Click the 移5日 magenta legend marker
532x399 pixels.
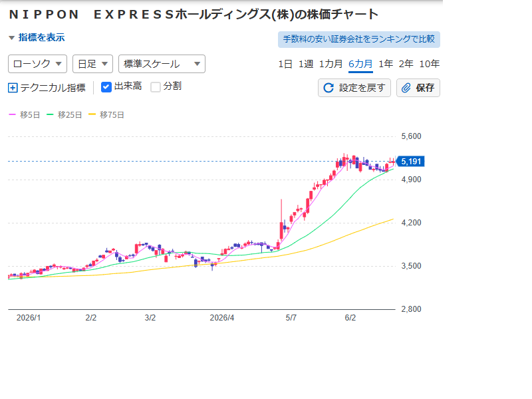(12, 114)
